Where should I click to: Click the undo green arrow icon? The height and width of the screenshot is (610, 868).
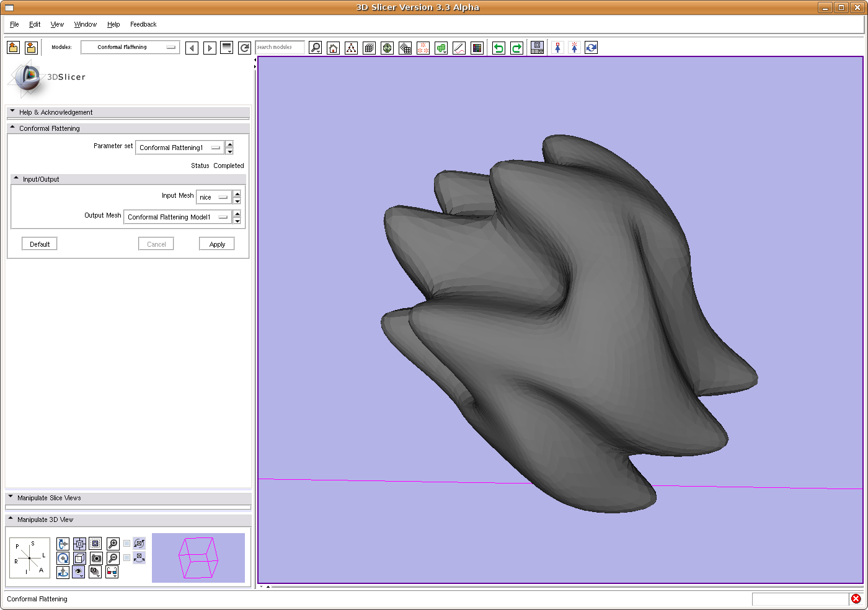tap(498, 48)
